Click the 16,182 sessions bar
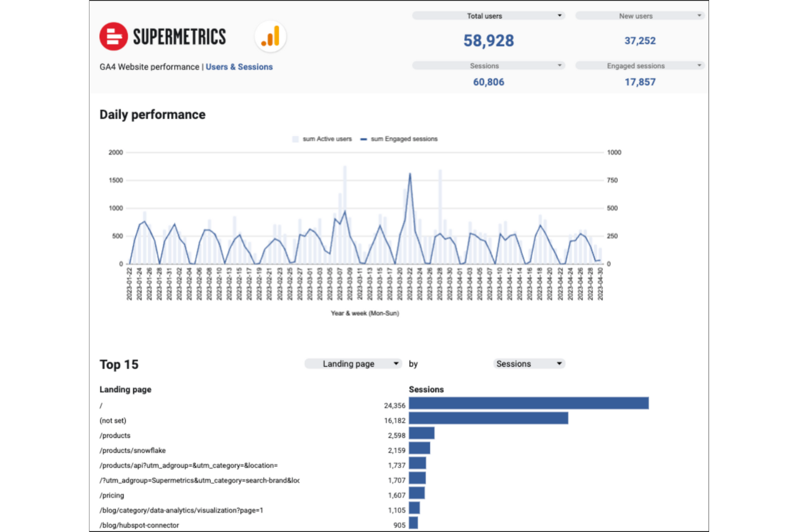The width and height of the screenshot is (798, 532). [x=489, y=418]
